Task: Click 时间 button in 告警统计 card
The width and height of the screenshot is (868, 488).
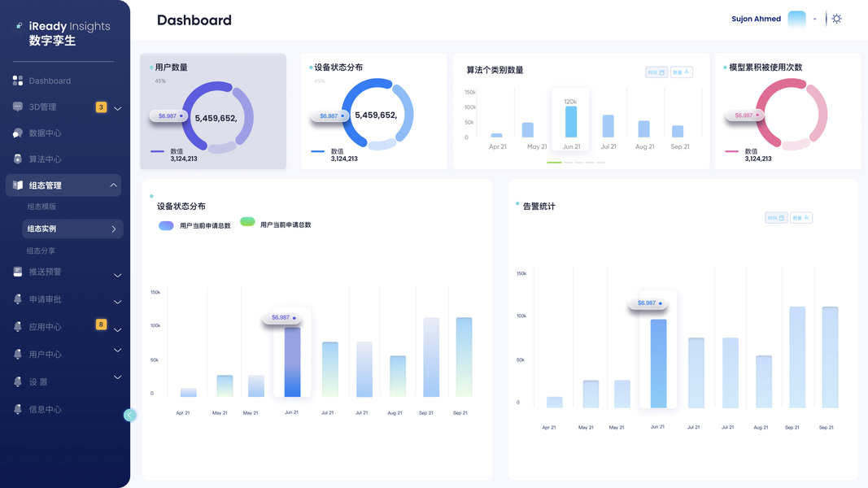Action: coord(776,218)
